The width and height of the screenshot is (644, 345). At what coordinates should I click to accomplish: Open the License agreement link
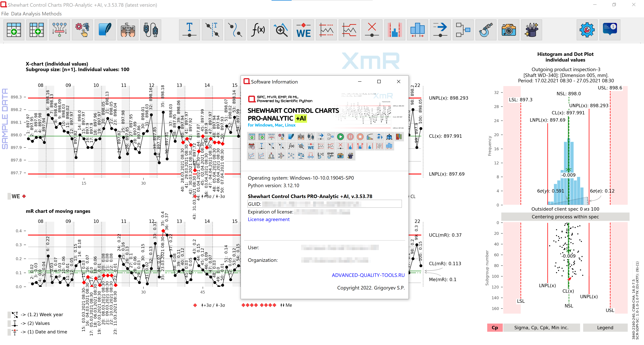tap(269, 219)
